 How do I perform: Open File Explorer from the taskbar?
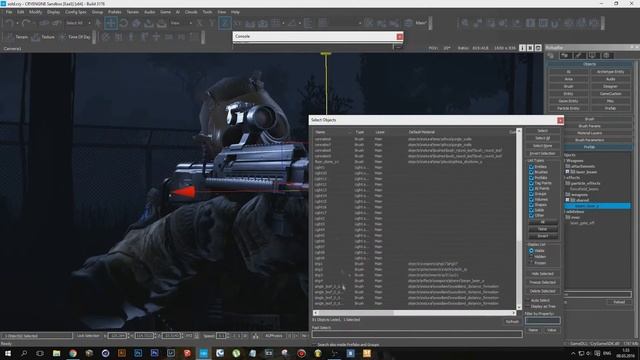pyautogui.click(x=56, y=353)
